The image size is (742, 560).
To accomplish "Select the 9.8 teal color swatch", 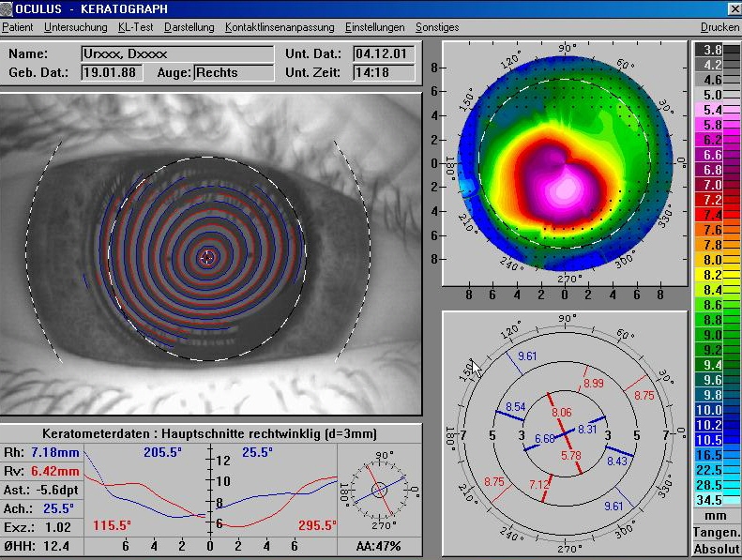I will (x=716, y=395).
